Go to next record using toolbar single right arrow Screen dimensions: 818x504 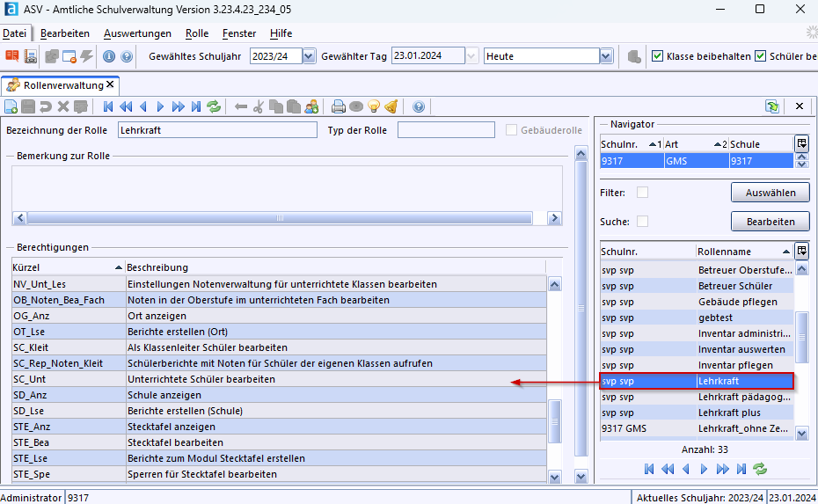[x=160, y=106]
